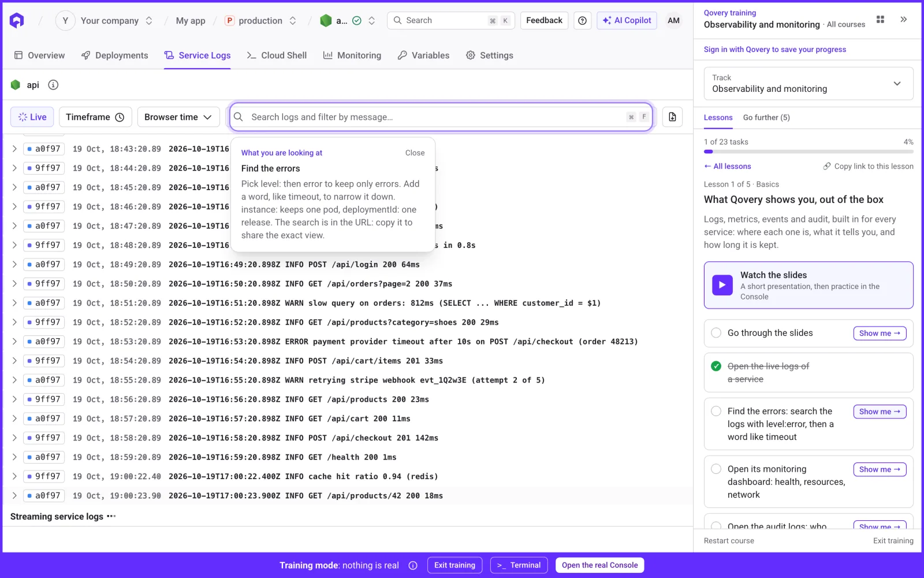The image size is (924, 578).
Task: Open the Cloud Shell tab
Action: (277, 55)
